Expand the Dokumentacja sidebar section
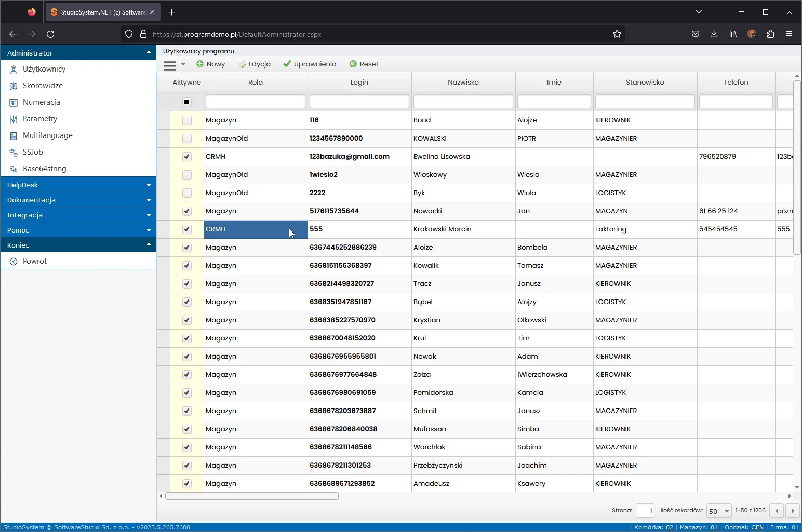Viewport: 802px width, 532px height. [x=78, y=200]
